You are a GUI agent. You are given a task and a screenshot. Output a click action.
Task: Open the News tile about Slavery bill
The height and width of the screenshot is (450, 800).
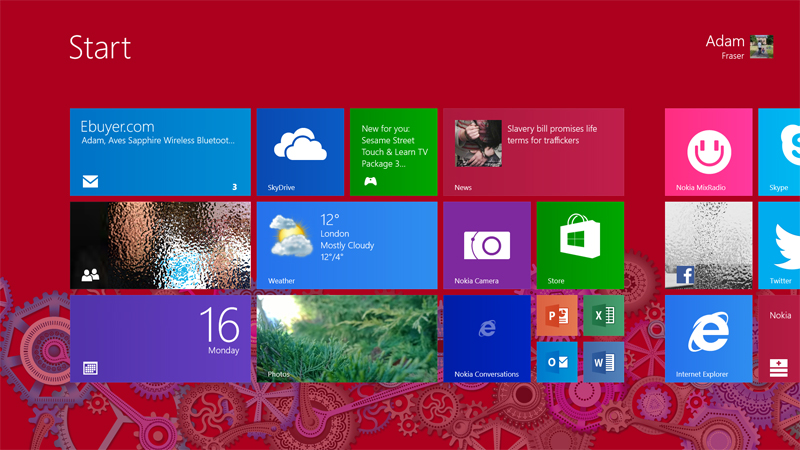coord(533,152)
